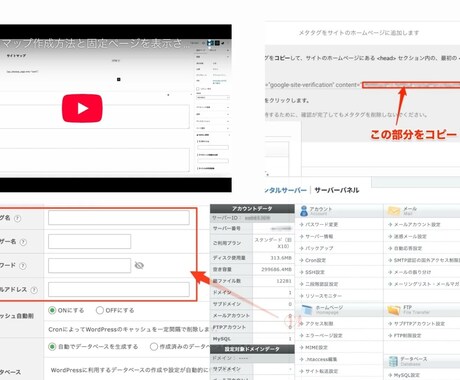Click the サーバーパネル header text
This screenshot has width=460, height=380.
337,190
